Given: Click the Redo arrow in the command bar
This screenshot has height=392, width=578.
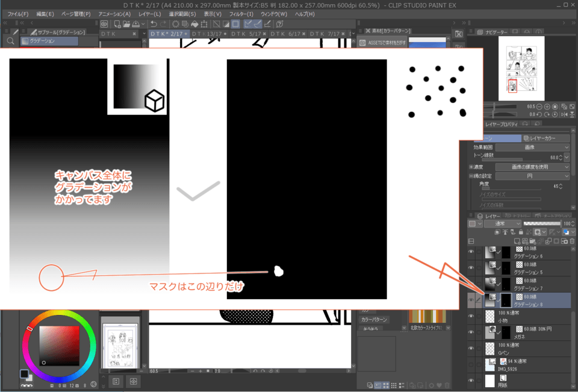Looking at the screenshot, I should pyautogui.click(x=164, y=24).
